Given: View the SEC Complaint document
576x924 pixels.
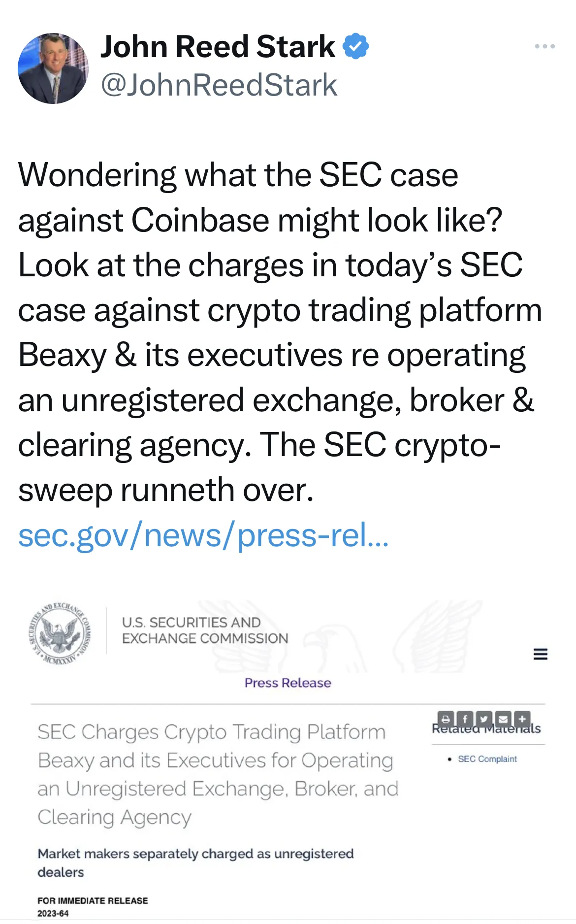Looking at the screenshot, I should (x=486, y=759).
